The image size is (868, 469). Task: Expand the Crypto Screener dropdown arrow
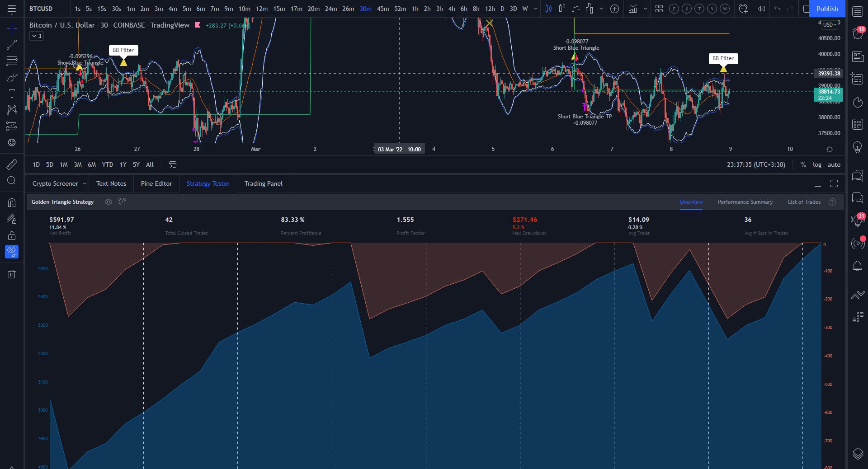(84, 183)
